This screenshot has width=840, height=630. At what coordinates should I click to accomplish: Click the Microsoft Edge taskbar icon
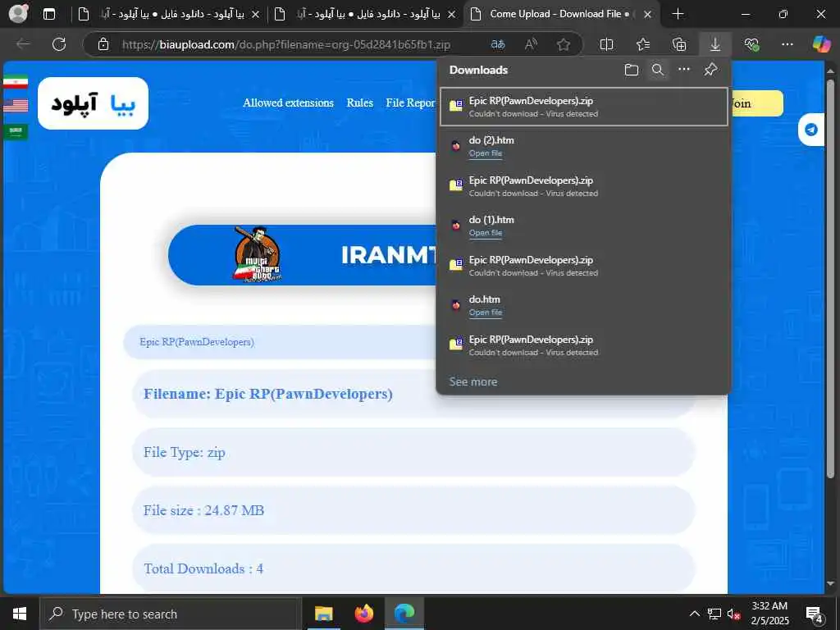tap(404, 614)
